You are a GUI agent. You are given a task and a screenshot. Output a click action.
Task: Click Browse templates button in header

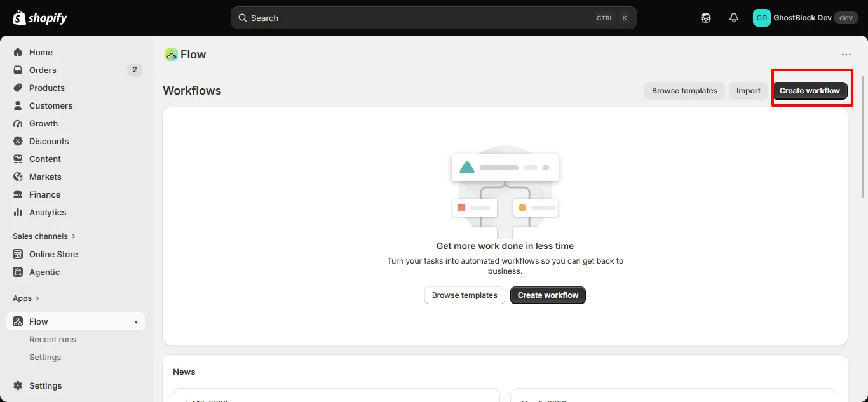684,91
